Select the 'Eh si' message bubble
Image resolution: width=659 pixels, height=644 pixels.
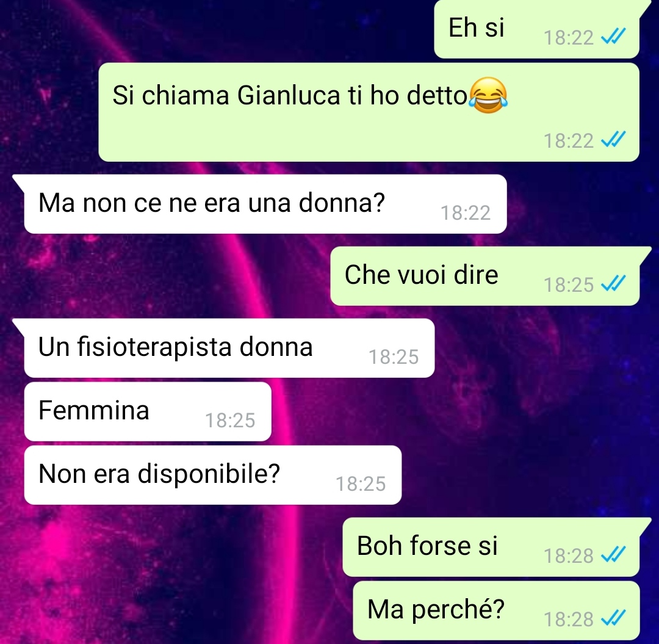coord(537,29)
